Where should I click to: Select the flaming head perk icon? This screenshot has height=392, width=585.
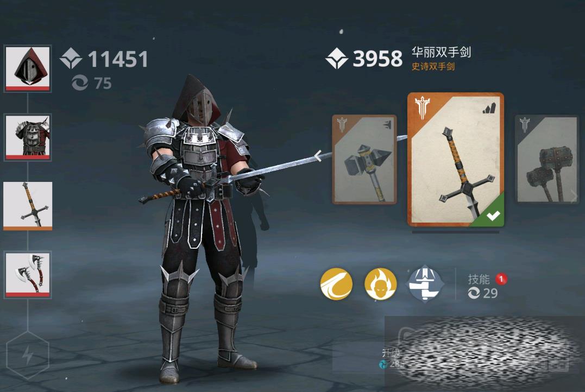tap(380, 284)
